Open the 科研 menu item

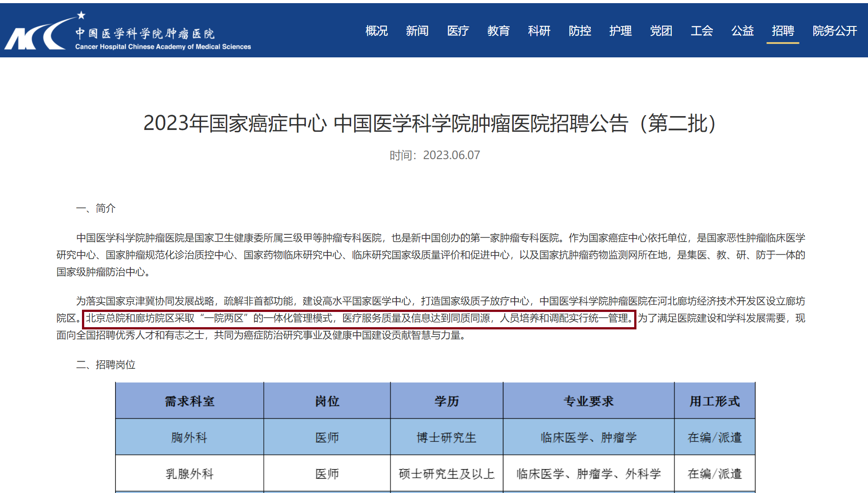click(x=539, y=31)
